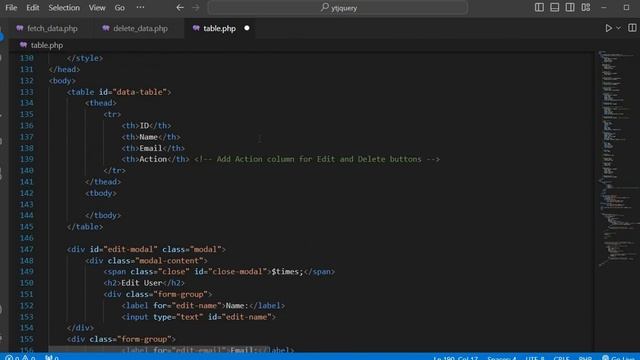Maximize the VS Code window
This screenshot has height=360, width=640.
click(627, 7)
